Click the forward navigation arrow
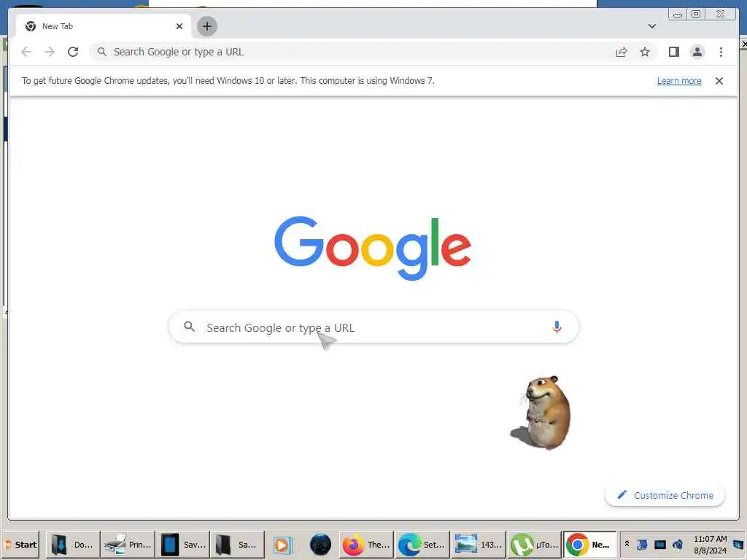This screenshot has height=560, width=747. pos(50,52)
